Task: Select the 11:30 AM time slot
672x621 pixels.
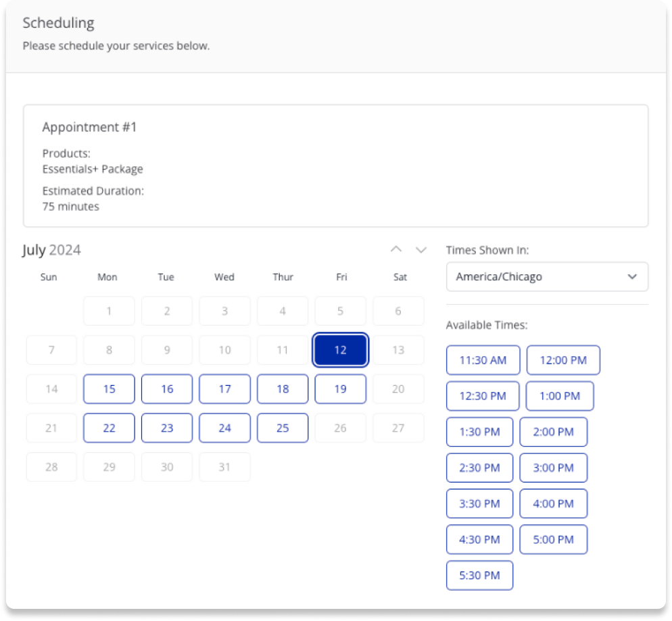Action: tap(483, 360)
